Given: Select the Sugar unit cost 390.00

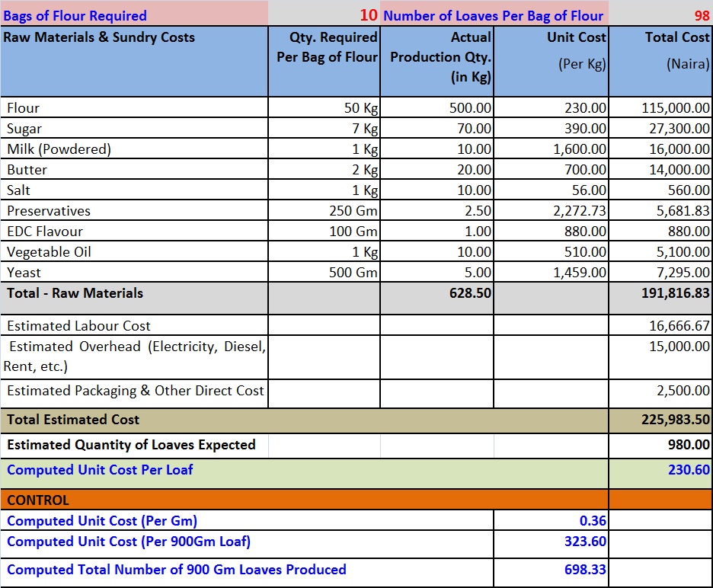Looking at the screenshot, I should (x=585, y=129).
